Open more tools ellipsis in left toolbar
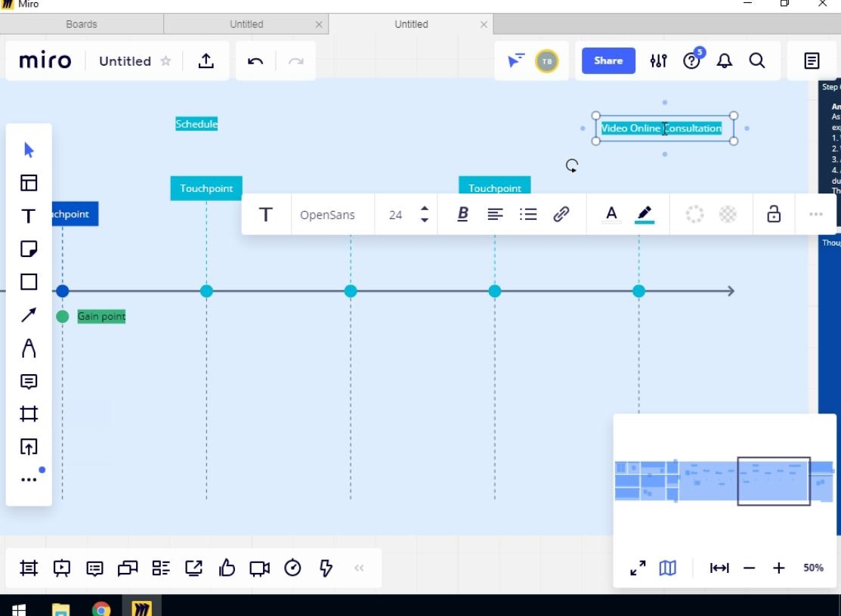Screen dimensions: 841x616 (x=29, y=480)
